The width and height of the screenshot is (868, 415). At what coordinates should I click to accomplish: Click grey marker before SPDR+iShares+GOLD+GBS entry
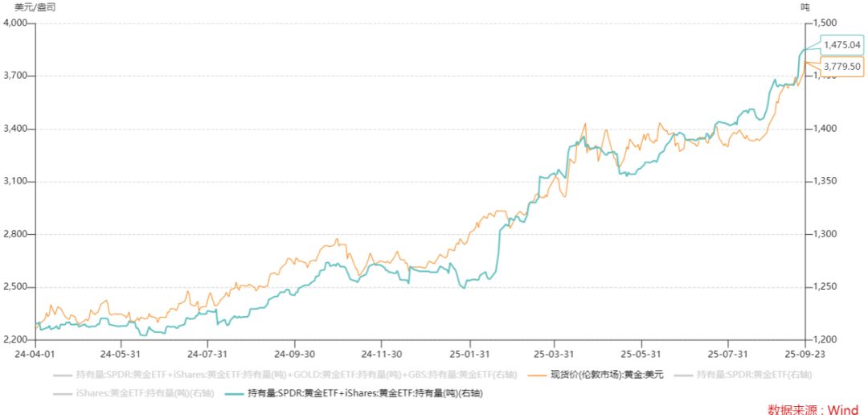click(x=63, y=375)
